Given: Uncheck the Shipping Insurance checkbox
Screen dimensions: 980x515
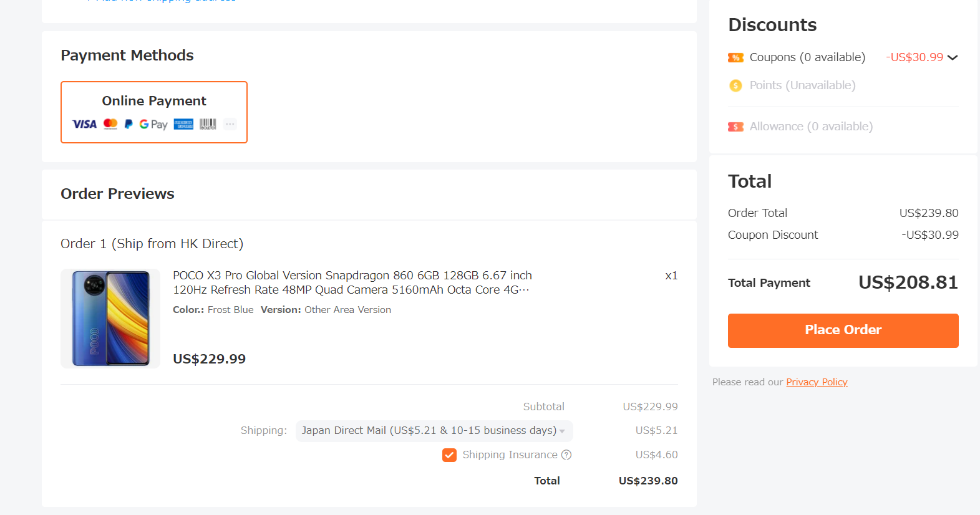Looking at the screenshot, I should [449, 455].
